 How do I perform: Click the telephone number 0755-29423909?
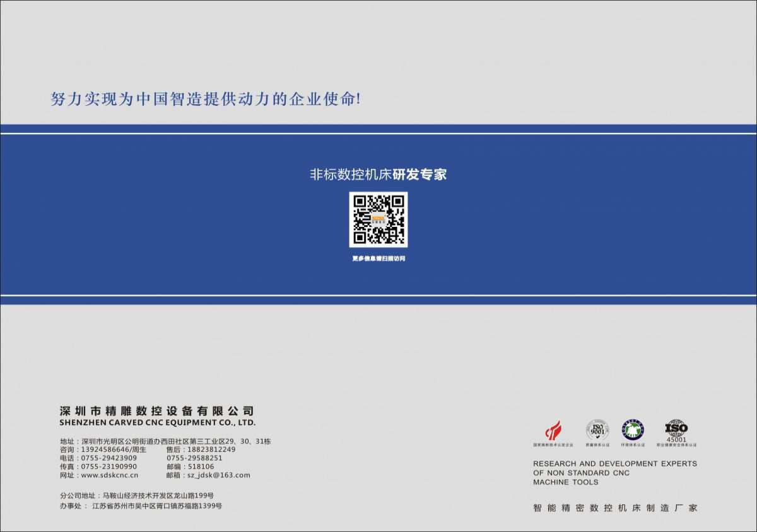click(109, 458)
